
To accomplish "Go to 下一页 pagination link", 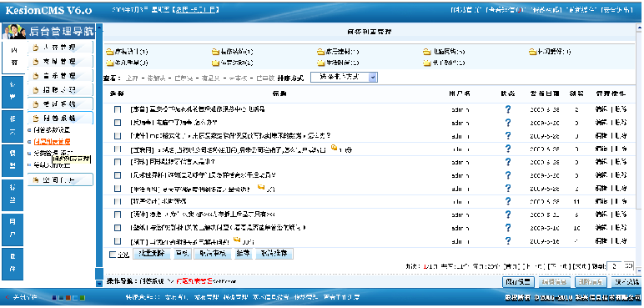I will [559, 266].
